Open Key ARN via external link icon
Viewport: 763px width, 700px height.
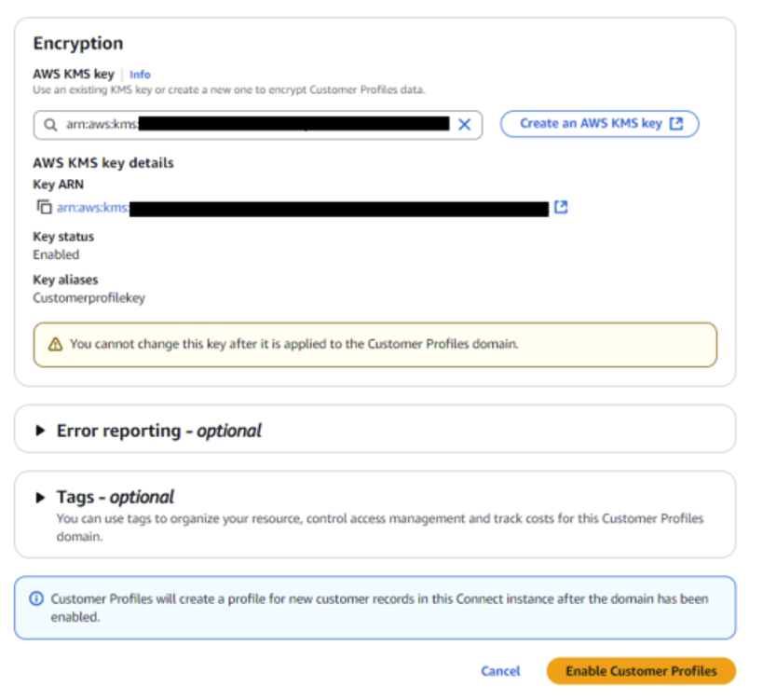click(561, 207)
